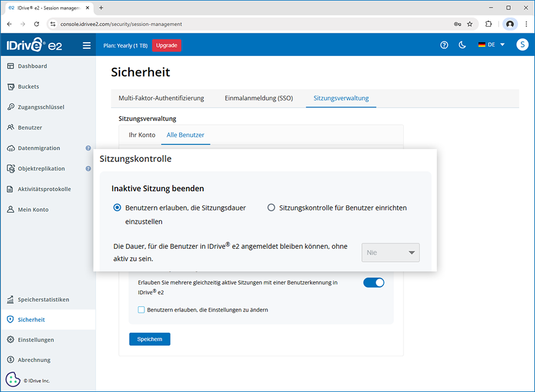Expand the DE language selector
This screenshot has width=535, height=392.
pyautogui.click(x=491, y=45)
